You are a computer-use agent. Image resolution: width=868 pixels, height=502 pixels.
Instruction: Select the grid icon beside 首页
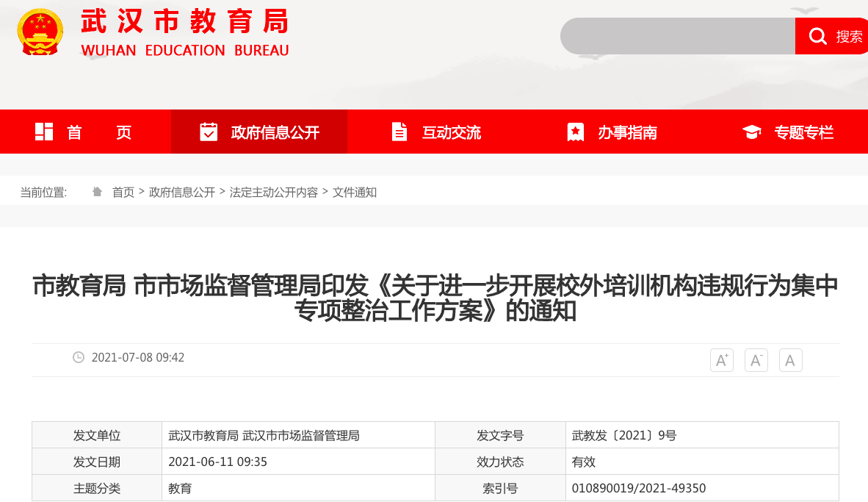click(44, 132)
